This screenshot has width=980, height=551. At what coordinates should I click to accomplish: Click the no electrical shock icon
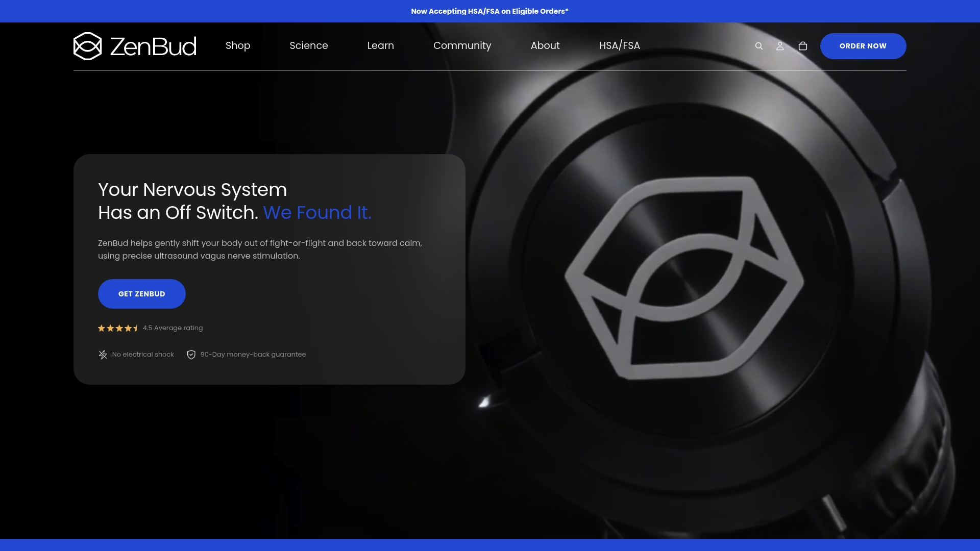coord(103,355)
